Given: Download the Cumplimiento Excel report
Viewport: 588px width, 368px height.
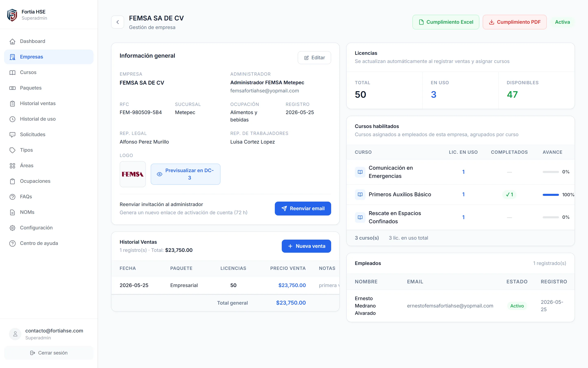Looking at the screenshot, I should pyautogui.click(x=446, y=22).
